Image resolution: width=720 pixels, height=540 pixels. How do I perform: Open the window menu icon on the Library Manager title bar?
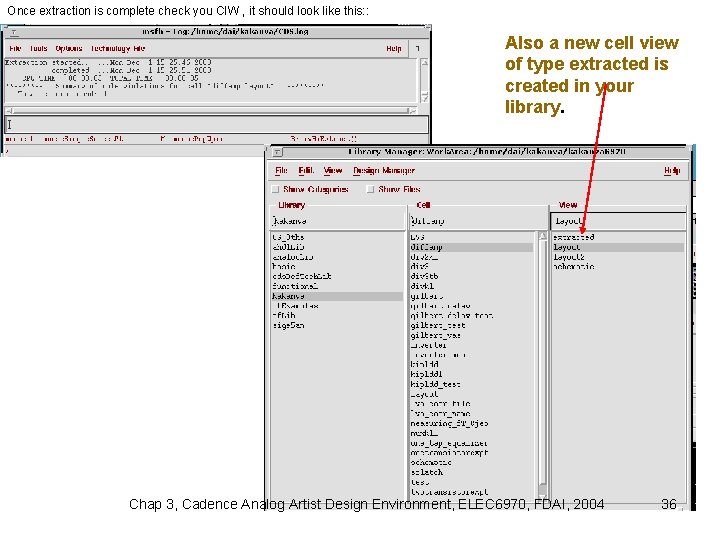278,152
